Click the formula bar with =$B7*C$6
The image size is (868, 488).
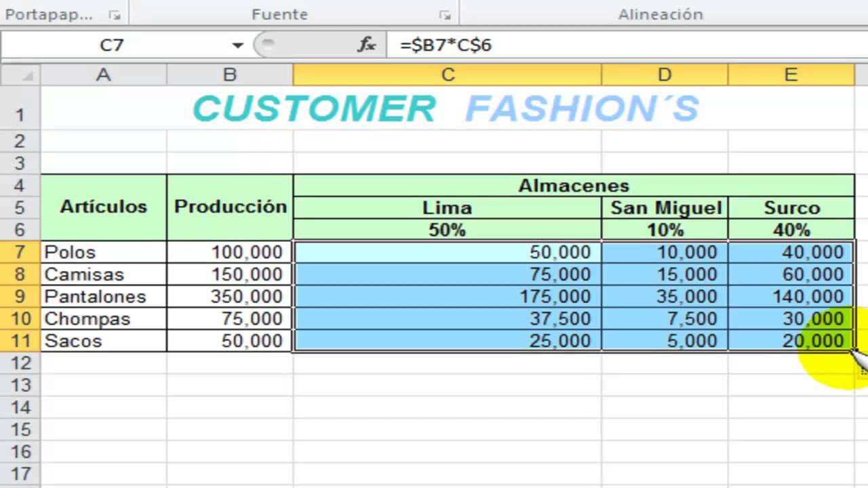click(x=627, y=45)
